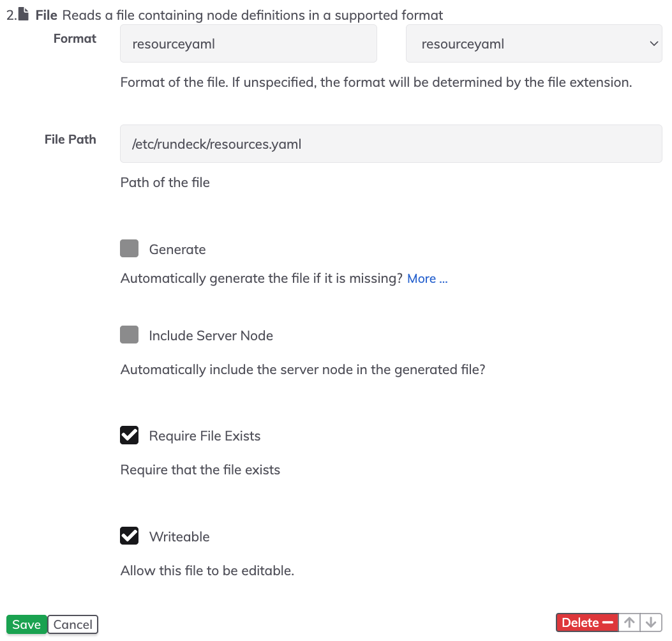
Task: Click the Include Server Node label
Action: coord(211,336)
